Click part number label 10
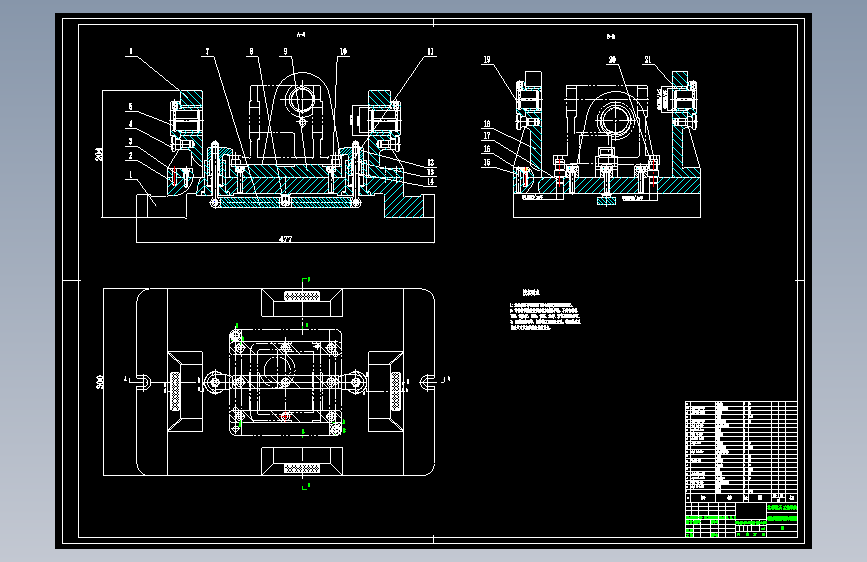867x562 pixels. pyautogui.click(x=343, y=51)
